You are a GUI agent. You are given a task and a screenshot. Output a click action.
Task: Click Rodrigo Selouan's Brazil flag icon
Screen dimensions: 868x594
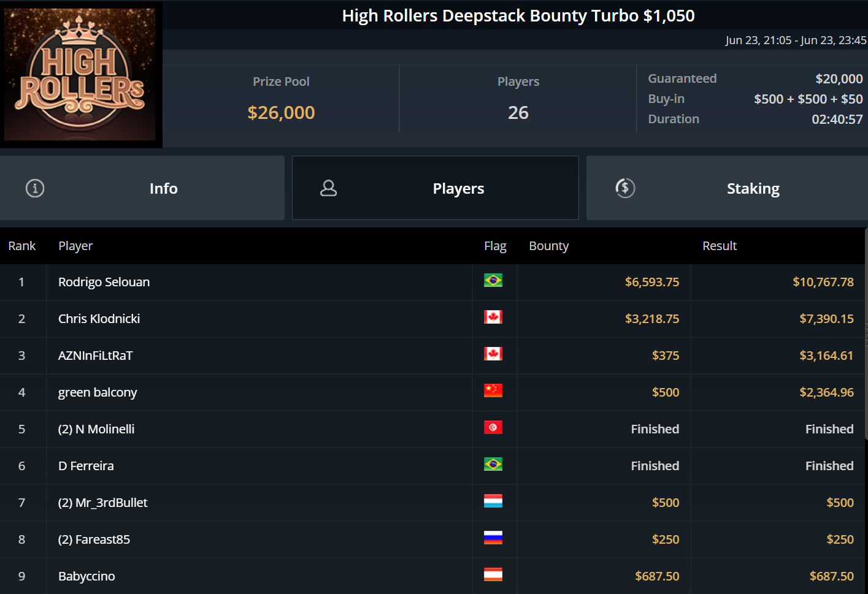tap(493, 281)
